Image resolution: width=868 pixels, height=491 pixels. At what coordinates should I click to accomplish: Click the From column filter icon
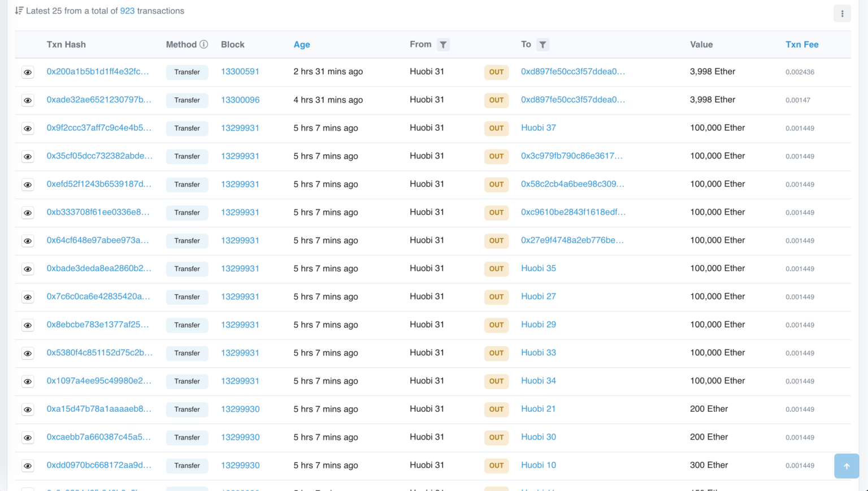coord(443,45)
